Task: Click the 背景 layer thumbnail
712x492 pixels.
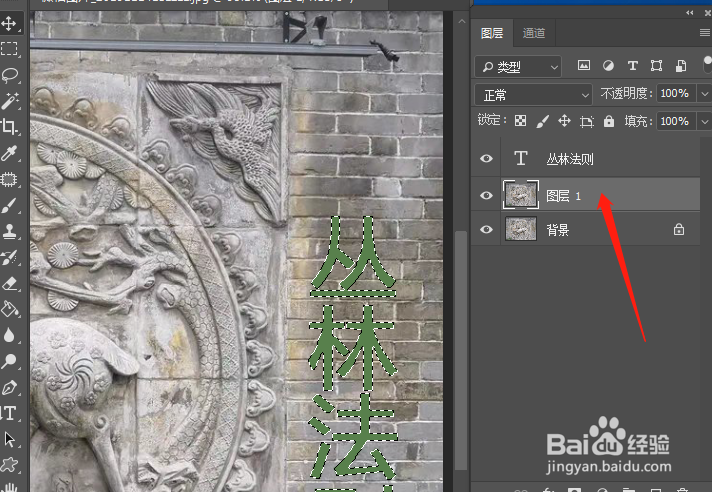Action: pos(521,229)
